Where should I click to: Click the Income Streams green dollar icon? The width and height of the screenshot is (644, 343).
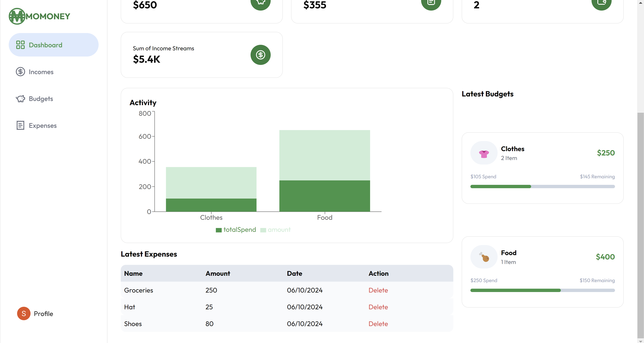click(260, 55)
